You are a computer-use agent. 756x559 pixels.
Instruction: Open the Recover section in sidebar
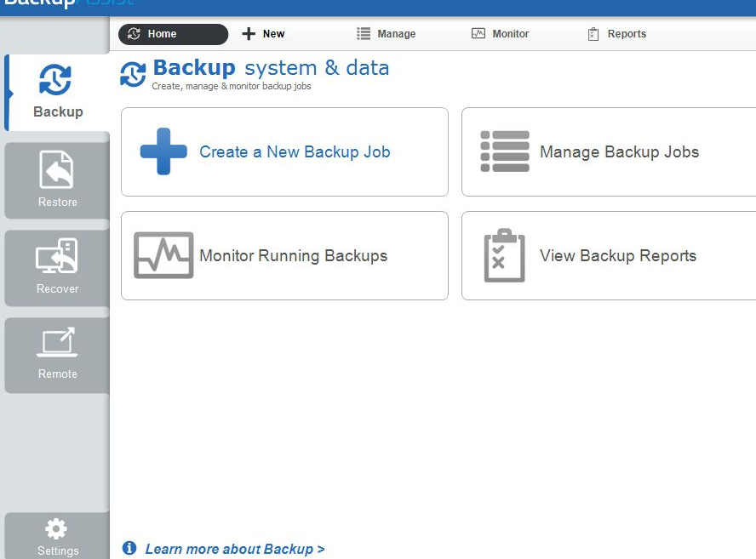tap(57, 267)
